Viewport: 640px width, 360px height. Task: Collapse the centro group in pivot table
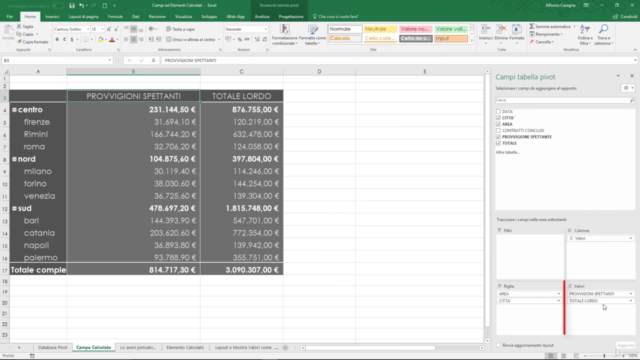pos(14,110)
